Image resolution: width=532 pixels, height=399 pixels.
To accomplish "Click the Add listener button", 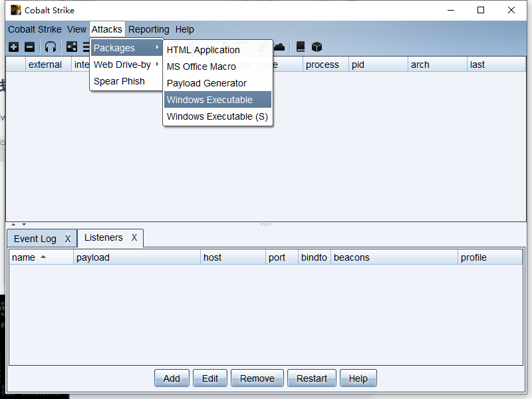I will click(172, 378).
